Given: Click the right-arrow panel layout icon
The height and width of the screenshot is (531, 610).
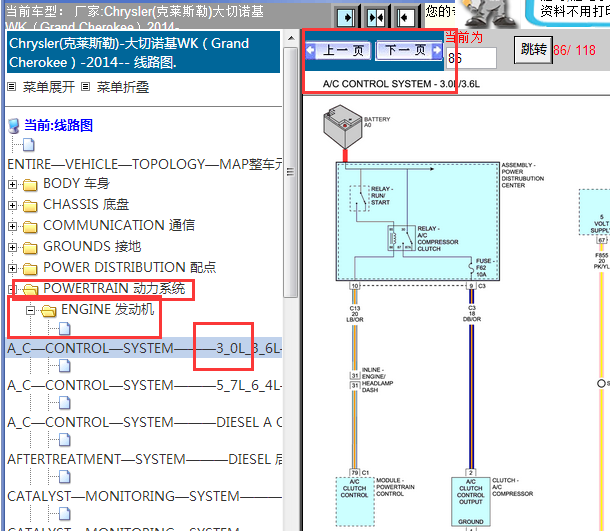Looking at the screenshot, I should coord(346,17).
